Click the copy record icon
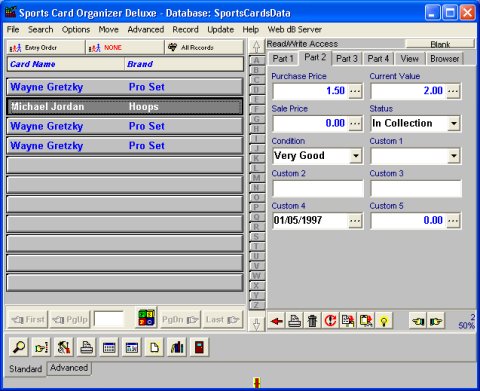 click(x=348, y=321)
